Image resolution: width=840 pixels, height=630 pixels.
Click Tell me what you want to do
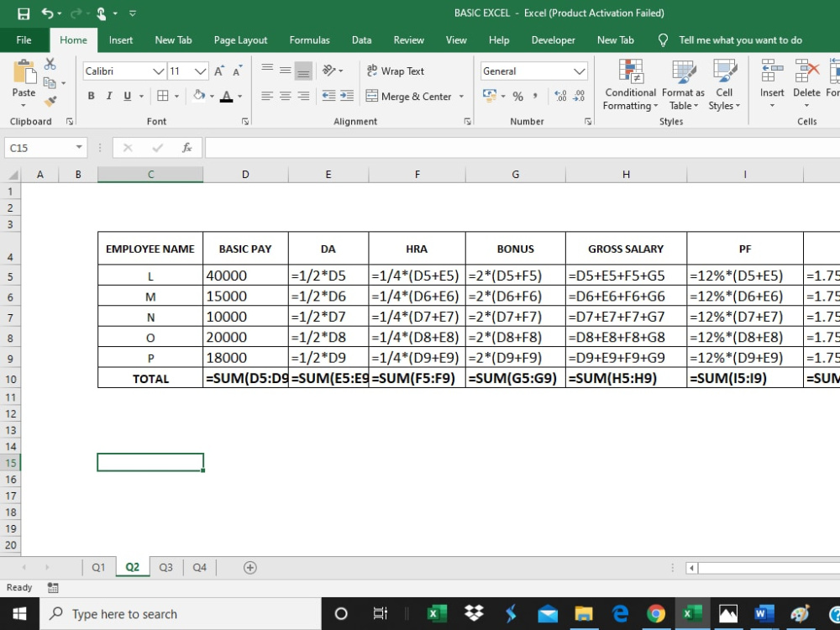740,40
